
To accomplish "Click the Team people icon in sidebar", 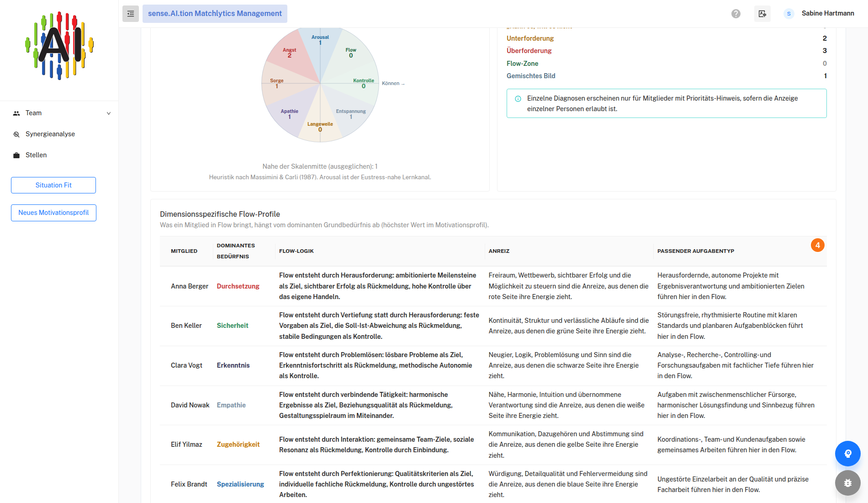I will [16, 113].
